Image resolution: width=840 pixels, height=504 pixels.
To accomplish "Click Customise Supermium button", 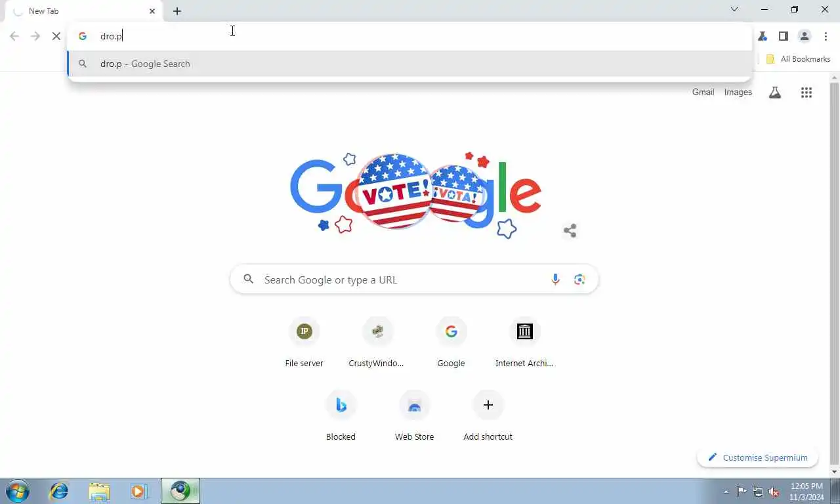I will [758, 457].
